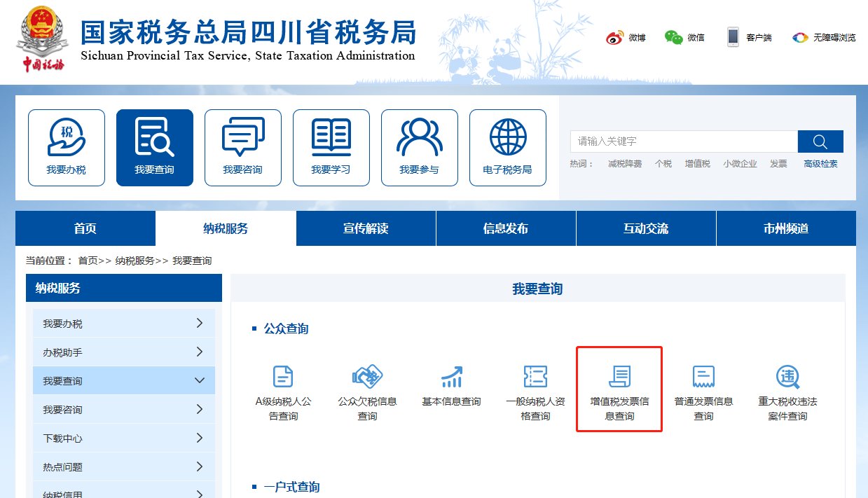Screen dimensions: 868x498
Task: Collapse the 我要查询 sidebar section
Action: [200, 380]
